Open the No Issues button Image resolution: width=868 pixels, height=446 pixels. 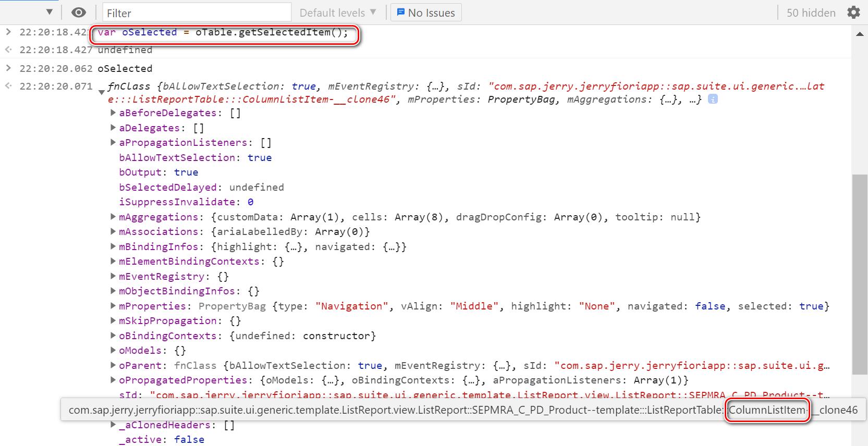[426, 13]
